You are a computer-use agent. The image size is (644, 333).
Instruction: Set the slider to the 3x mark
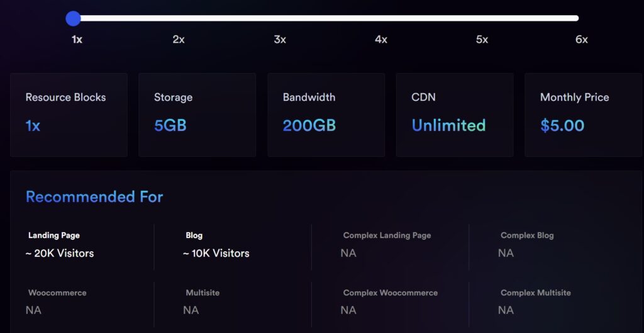point(280,40)
